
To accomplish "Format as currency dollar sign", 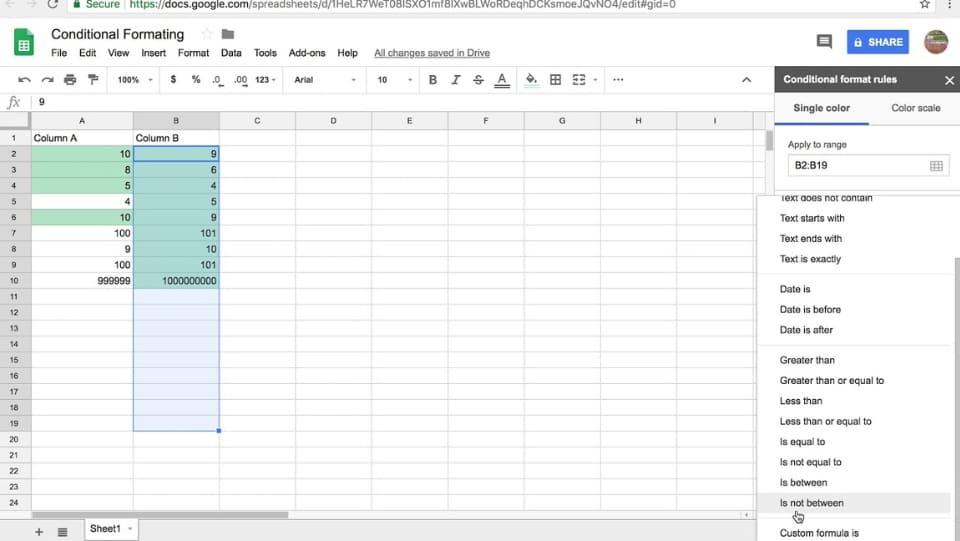I will click(x=173, y=80).
